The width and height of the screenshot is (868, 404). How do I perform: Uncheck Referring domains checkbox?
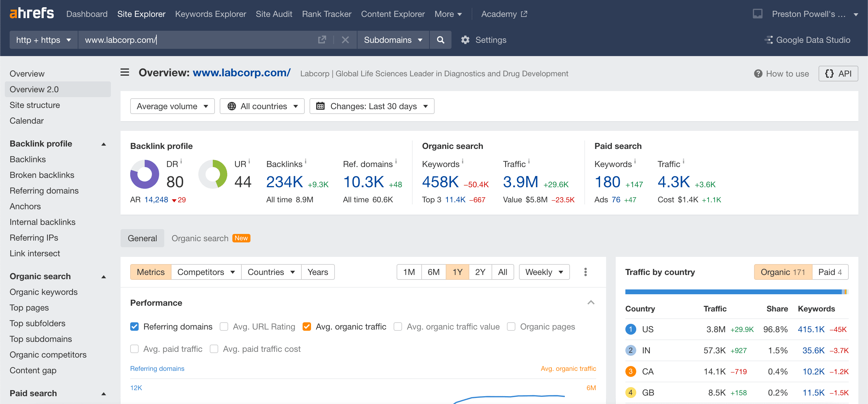point(134,327)
